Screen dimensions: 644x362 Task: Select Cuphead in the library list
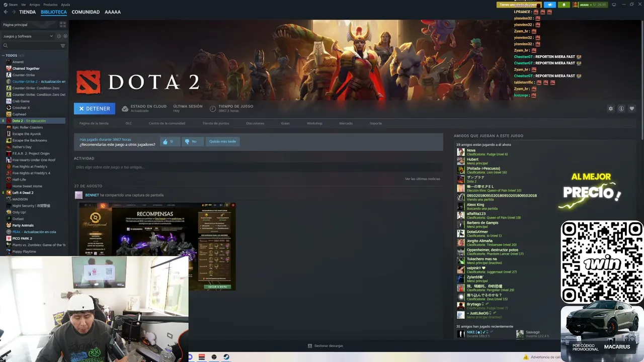coord(19,114)
